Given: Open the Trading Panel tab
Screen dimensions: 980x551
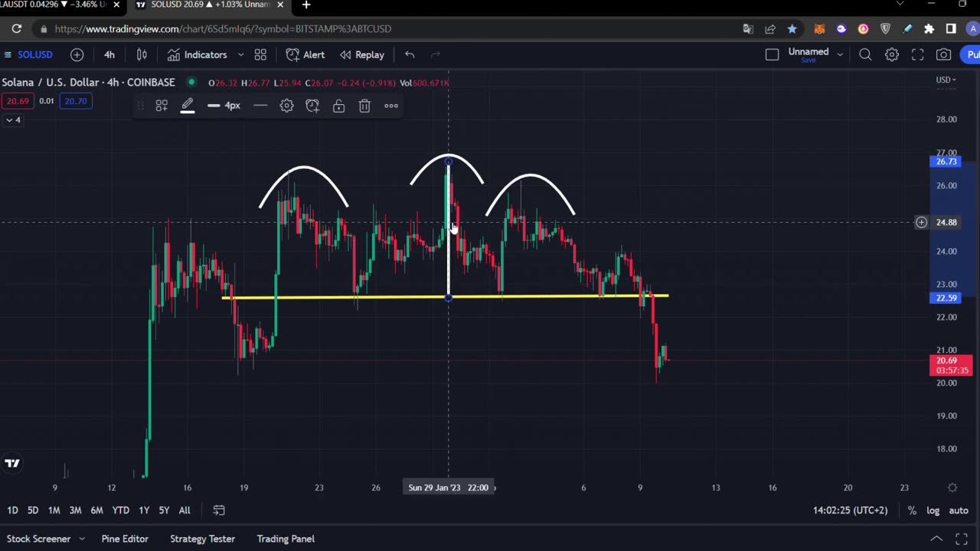Looking at the screenshot, I should [x=286, y=539].
